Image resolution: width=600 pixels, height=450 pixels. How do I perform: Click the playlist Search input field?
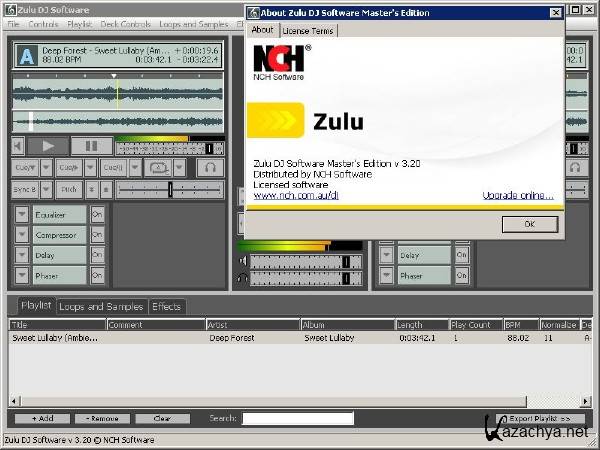297,418
